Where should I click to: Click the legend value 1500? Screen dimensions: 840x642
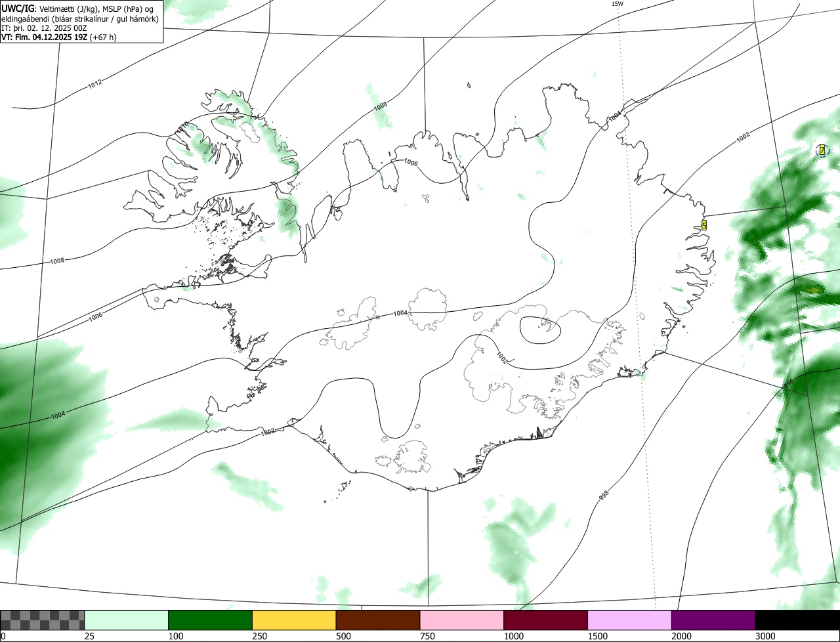tap(598, 636)
